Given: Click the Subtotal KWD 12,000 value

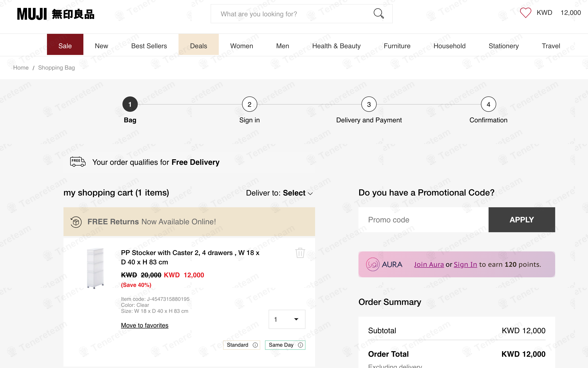Looking at the screenshot, I should click(524, 331).
